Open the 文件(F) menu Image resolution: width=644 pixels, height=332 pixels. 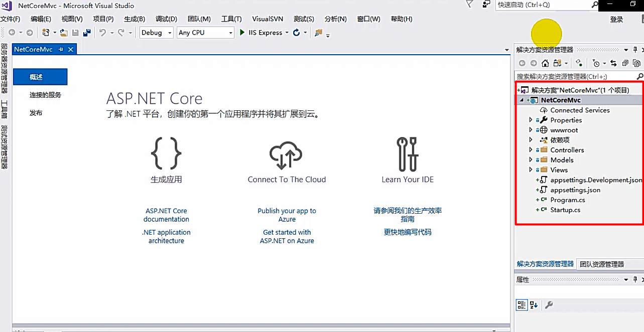10,19
